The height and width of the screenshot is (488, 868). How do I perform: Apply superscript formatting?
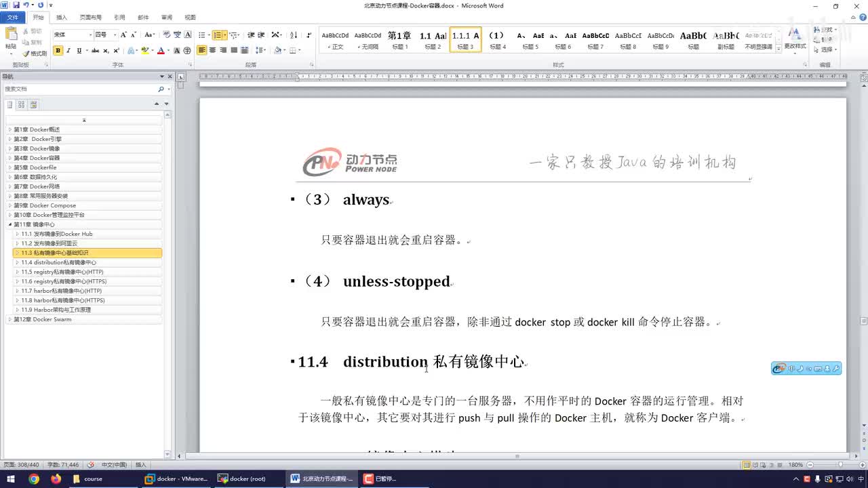point(116,51)
